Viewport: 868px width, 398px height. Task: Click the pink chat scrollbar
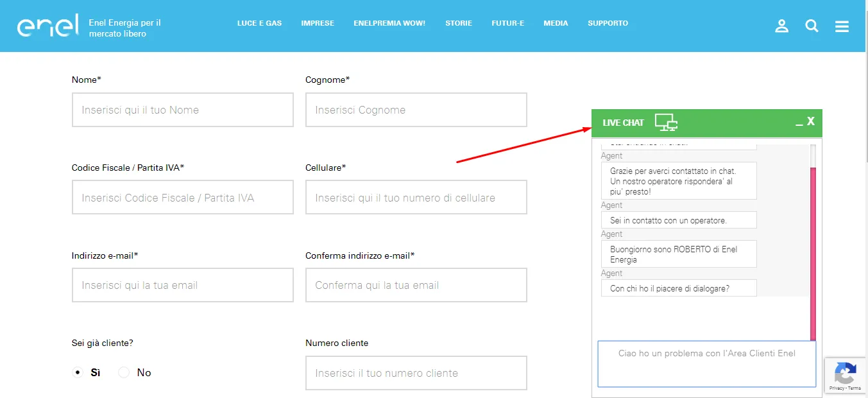point(813,254)
